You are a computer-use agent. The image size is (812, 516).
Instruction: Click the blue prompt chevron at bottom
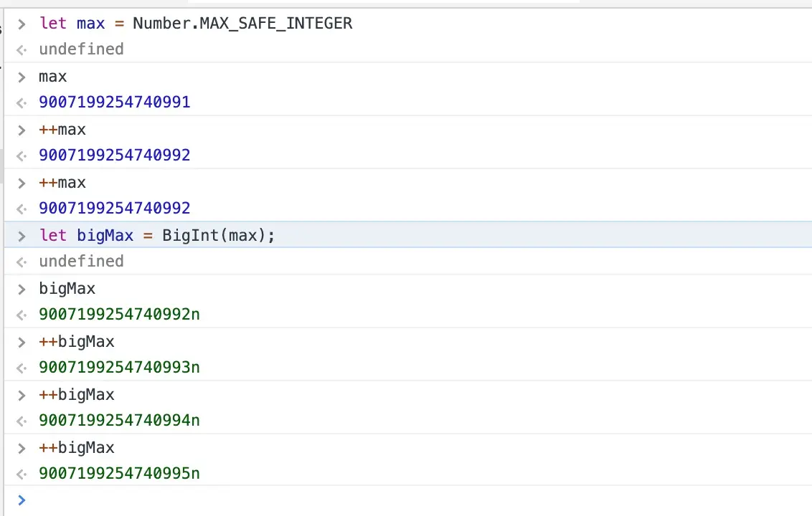point(22,500)
